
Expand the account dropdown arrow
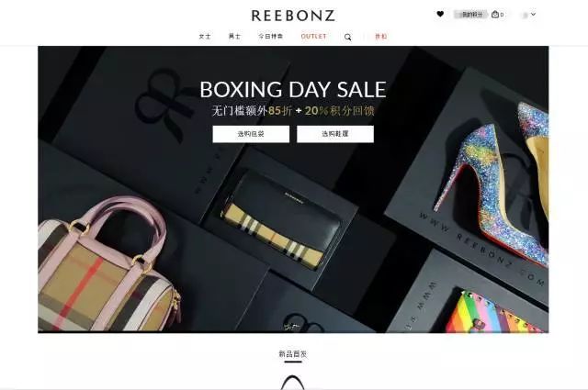pos(533,15)
